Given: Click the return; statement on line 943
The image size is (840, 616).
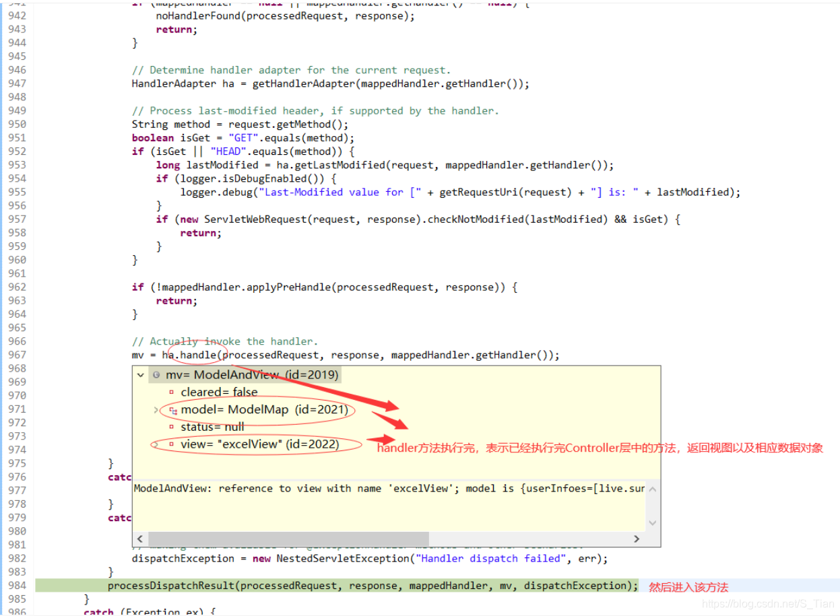Looking at the screenshot, I should click(x=176, y=30).
